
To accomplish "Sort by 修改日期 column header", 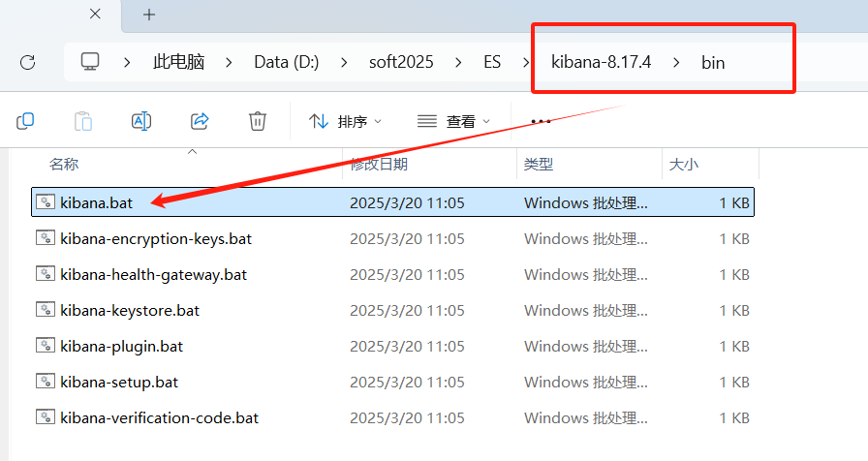I will tap(379, 164).
